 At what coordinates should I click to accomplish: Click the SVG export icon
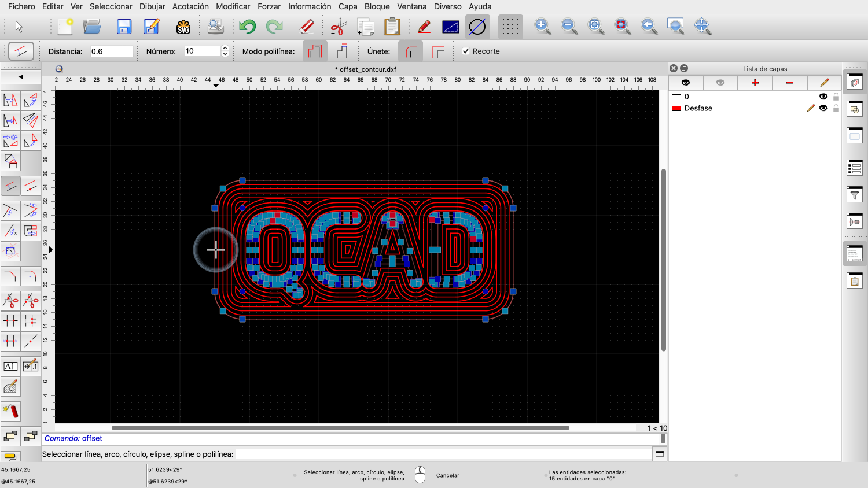pos(183,27)
